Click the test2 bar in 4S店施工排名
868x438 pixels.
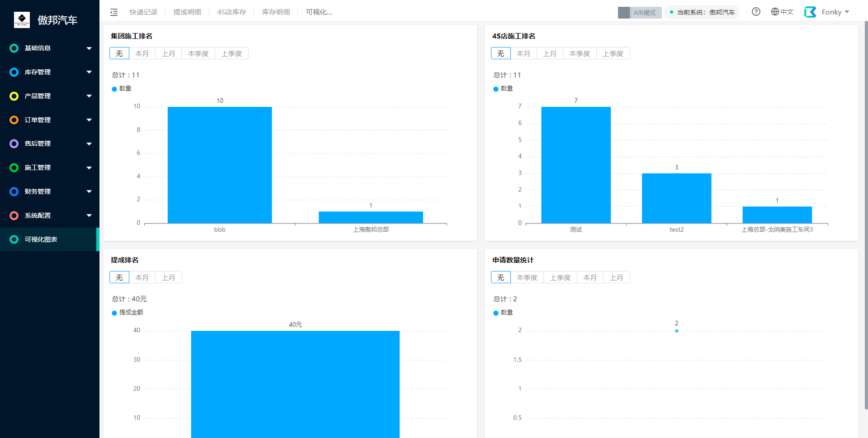[x=677, y=198]
